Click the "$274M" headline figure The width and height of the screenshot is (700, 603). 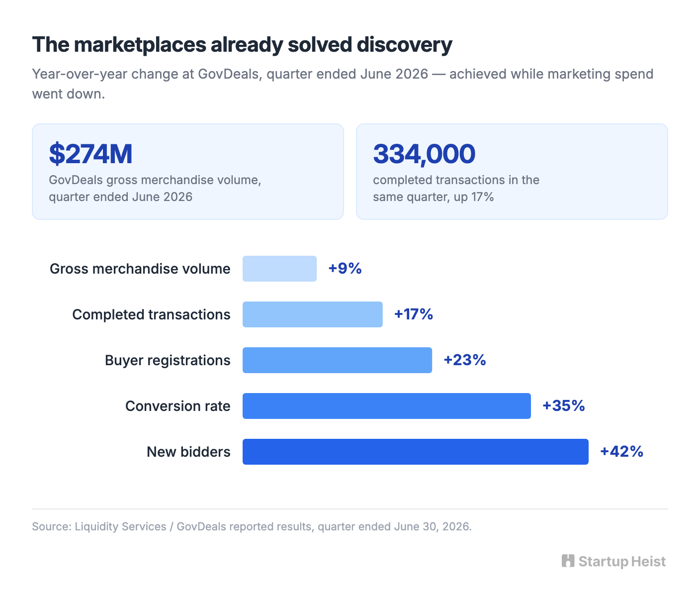click(90, 154)
